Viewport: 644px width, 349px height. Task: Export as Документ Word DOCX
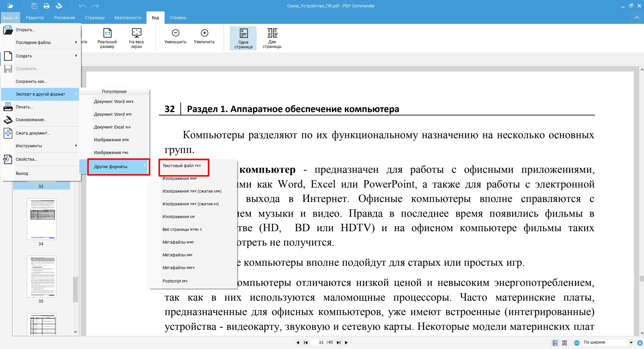tap(114, 102)
